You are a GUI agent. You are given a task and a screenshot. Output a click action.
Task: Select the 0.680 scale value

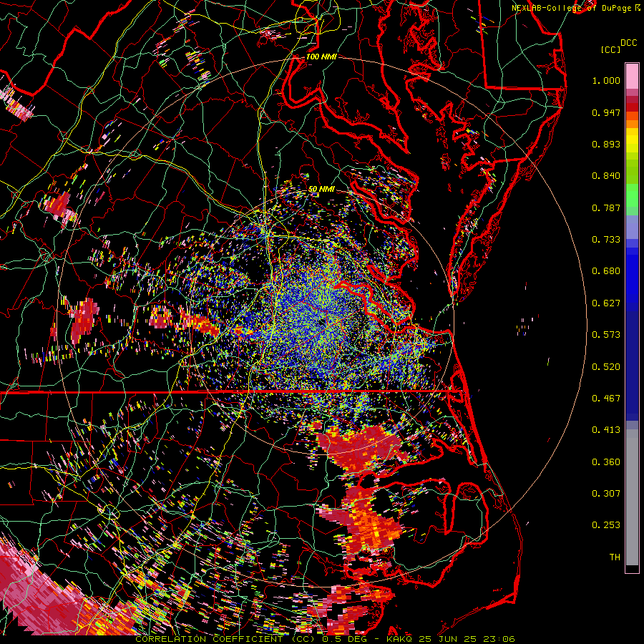point(606,271)
